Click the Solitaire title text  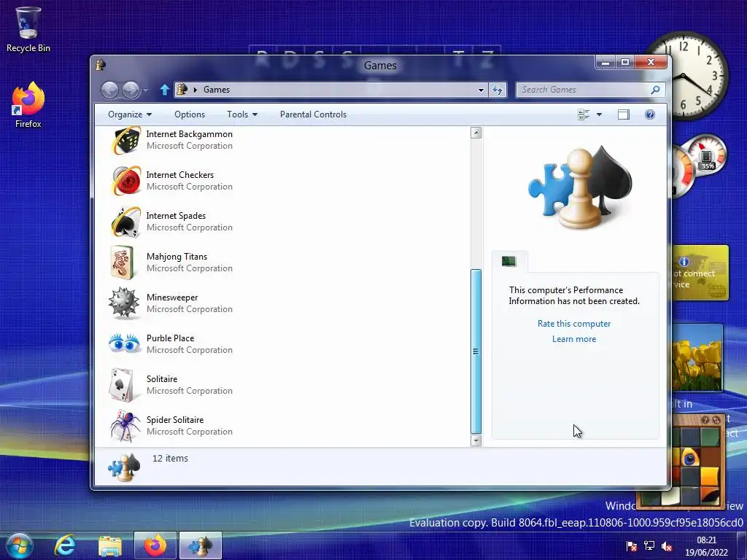coord(162,379)
